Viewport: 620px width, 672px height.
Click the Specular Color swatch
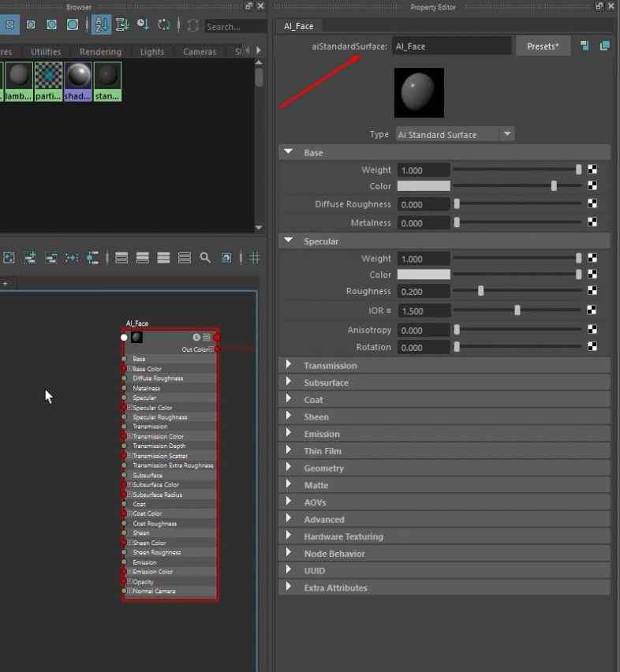point(424,274)
